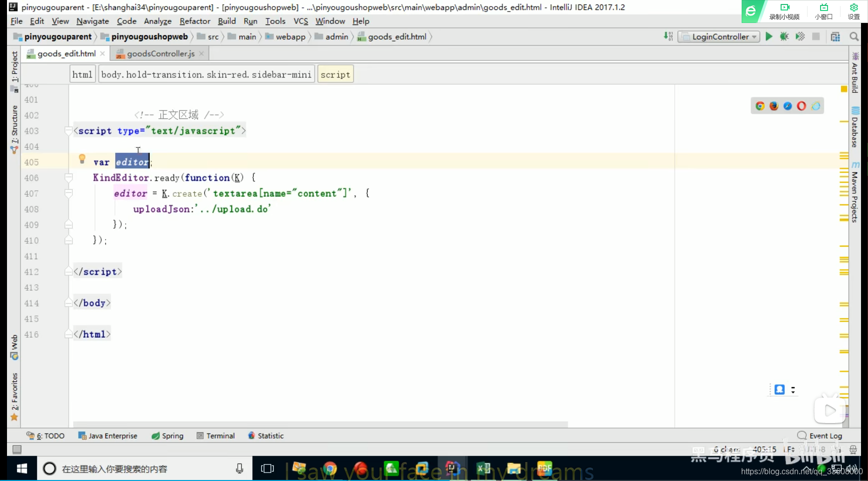Start Debug with the bug icon

coord(785,36)
